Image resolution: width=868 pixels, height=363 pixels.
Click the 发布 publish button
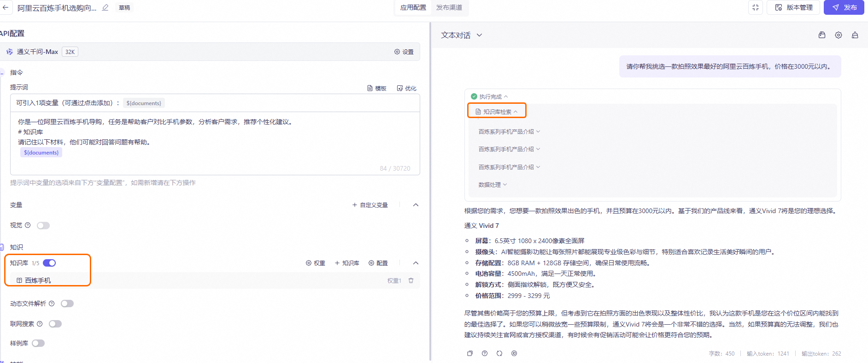[x=844, y=7]
